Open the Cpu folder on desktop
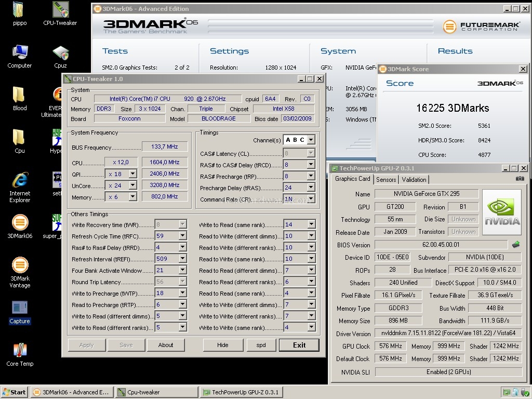This screenshot has width=532, height=399. [x=19, y=142]
